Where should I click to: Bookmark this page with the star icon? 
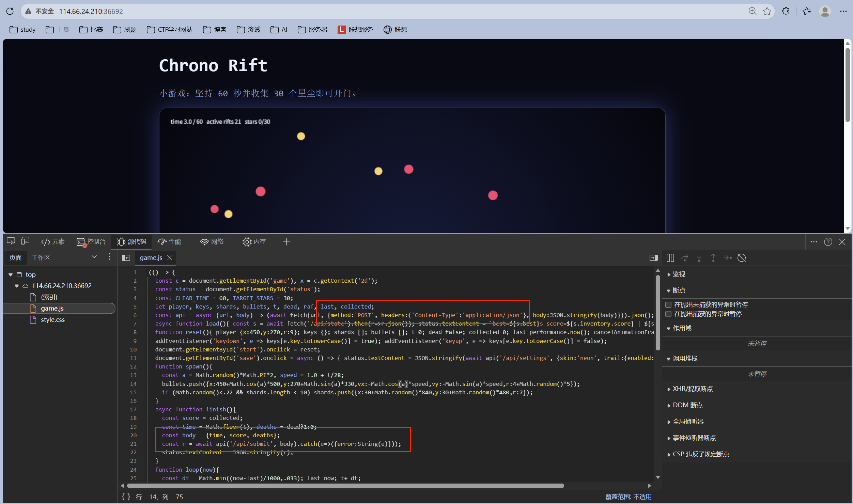[x=767, y=11]
